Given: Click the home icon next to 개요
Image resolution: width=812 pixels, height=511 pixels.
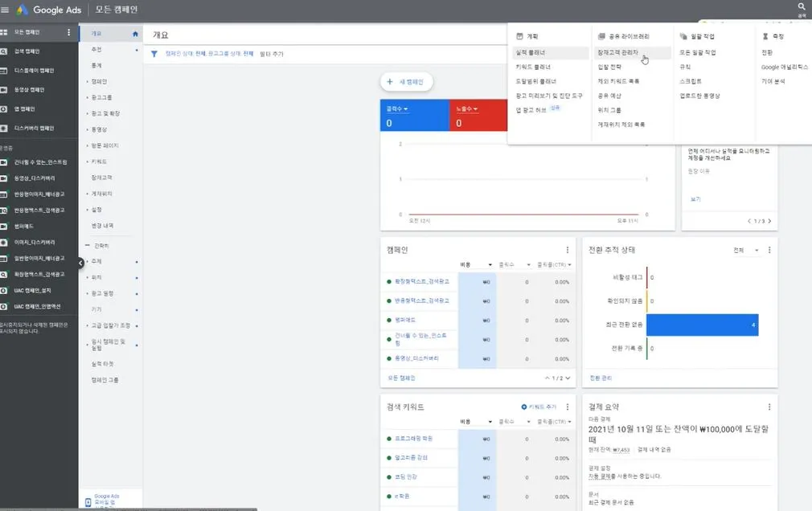Looking at the screenshot, I should [x=135, y=34].
